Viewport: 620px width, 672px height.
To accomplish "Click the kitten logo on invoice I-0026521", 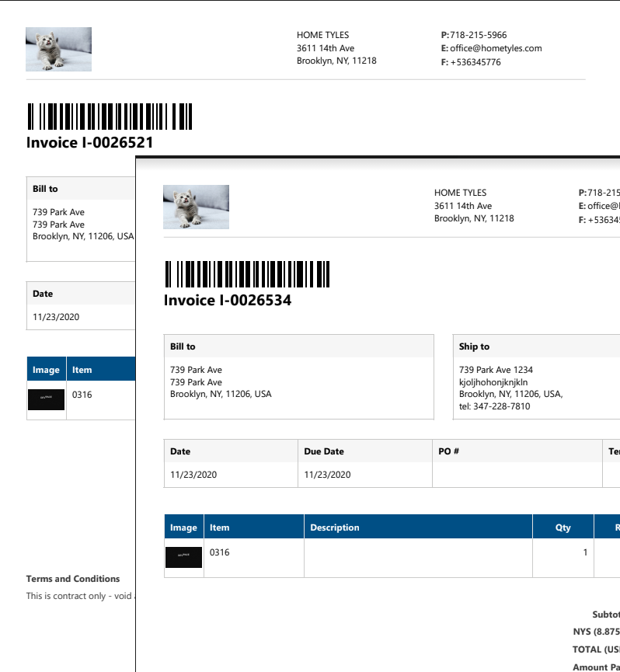I will [x=58, y=49].
